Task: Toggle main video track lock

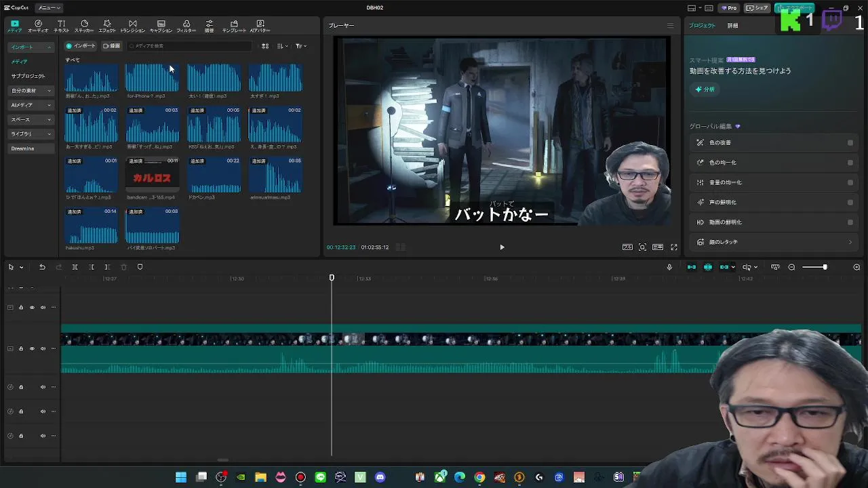Action: coord(21,348)
